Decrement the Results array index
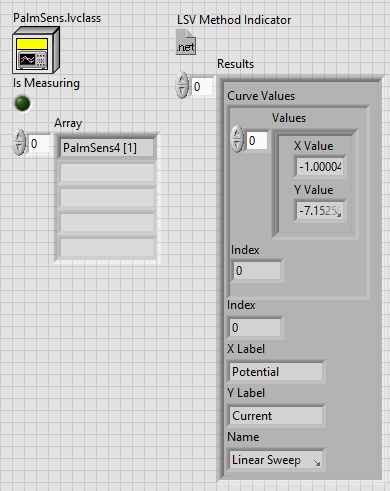 pos(182,91)
